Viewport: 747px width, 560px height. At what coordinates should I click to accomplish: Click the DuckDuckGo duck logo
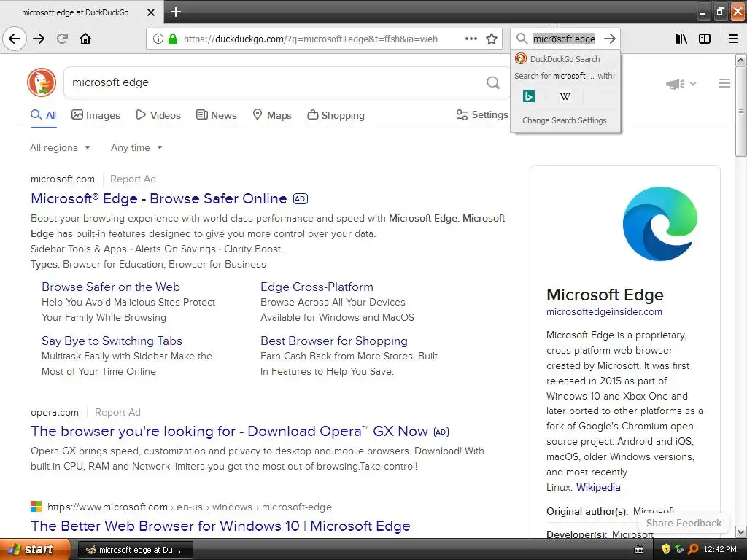[42, 82]
